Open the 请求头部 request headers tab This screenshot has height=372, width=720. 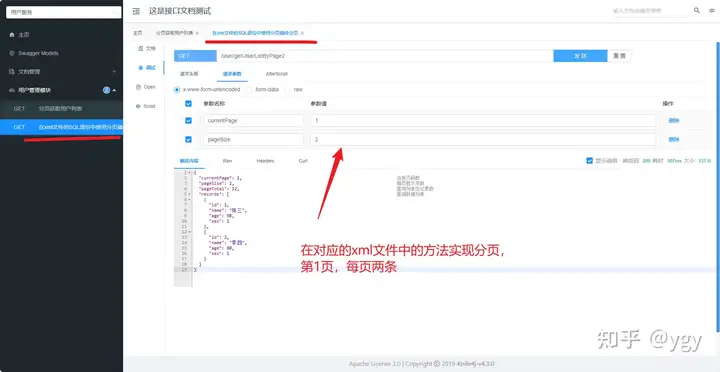pyautogui.click(x=189, y=74)
